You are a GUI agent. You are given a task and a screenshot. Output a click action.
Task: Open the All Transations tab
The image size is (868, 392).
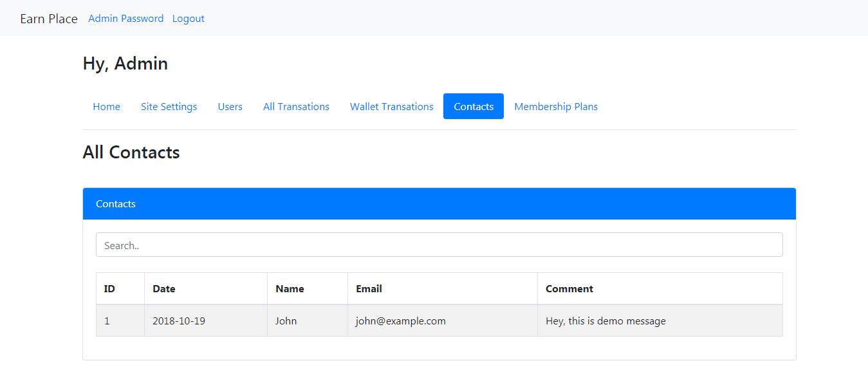(x=296, y=106)
